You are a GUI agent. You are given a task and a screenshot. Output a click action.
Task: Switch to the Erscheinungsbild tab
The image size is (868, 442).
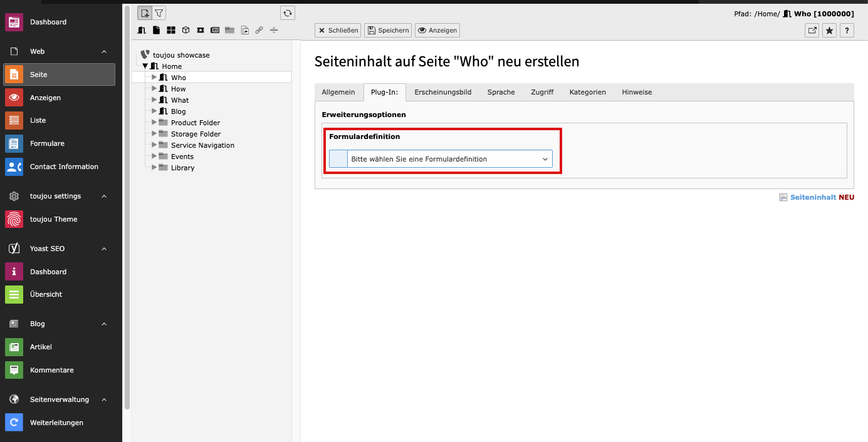coord(442,92)
